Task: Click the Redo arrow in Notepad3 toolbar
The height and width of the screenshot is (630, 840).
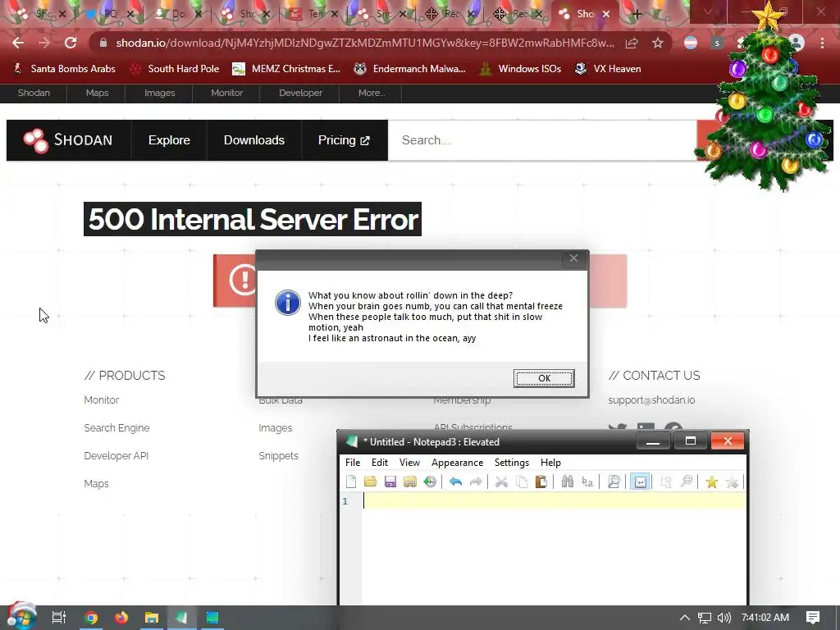Action: point(475,482)
